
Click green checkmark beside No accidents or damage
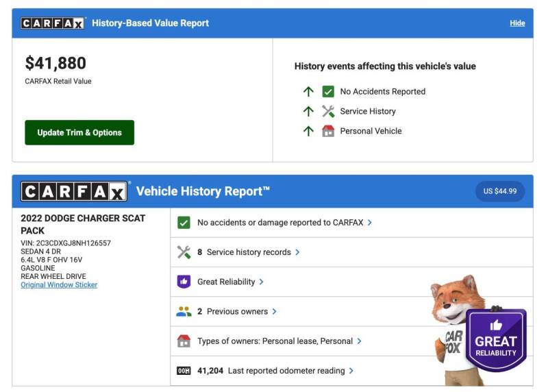tap(184, 223)
